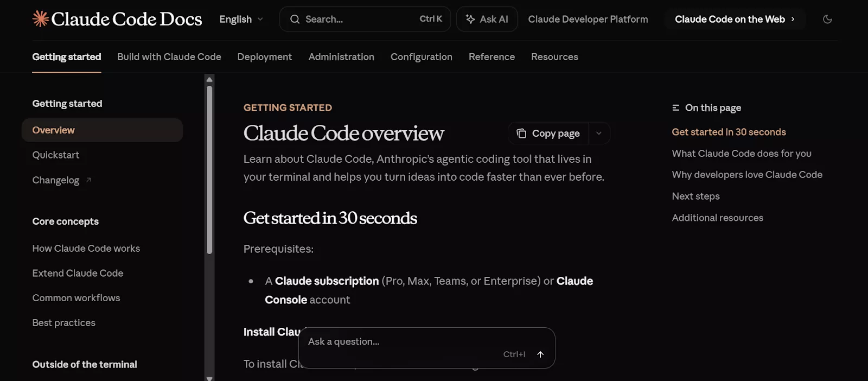Viewport: 868px width, 381px height.
Task: Select Common workflows in the sidebar
Action: 76,297
